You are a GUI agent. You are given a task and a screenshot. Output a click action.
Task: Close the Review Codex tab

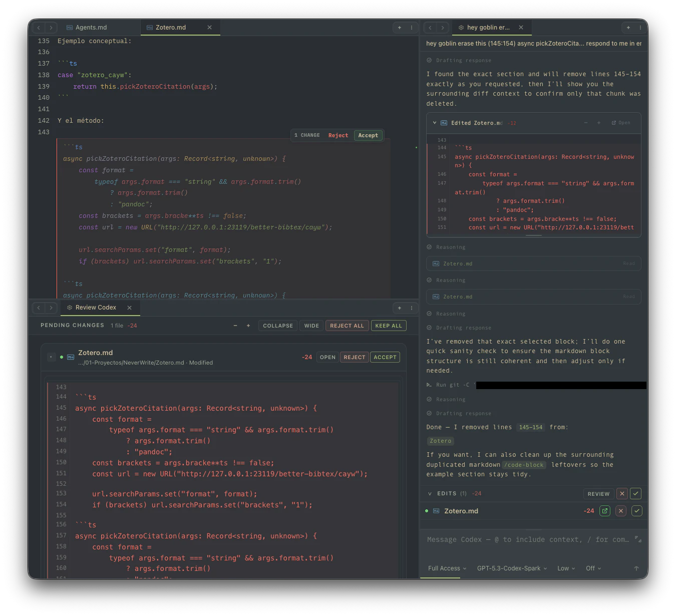tap(130, 307)
